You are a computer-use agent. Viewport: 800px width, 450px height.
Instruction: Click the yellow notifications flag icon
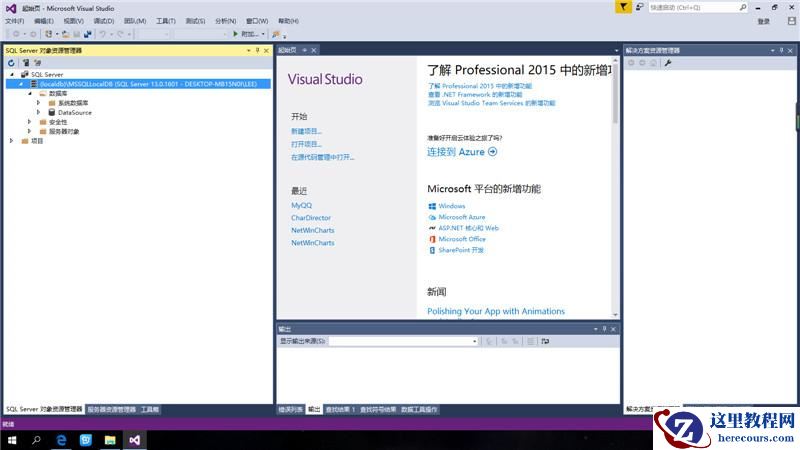click(x=623, y=7)
